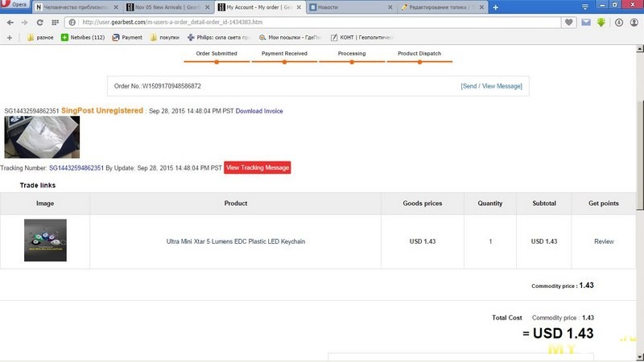
Task: Open the Мои посылки bookmark
Action: [290, 37]
